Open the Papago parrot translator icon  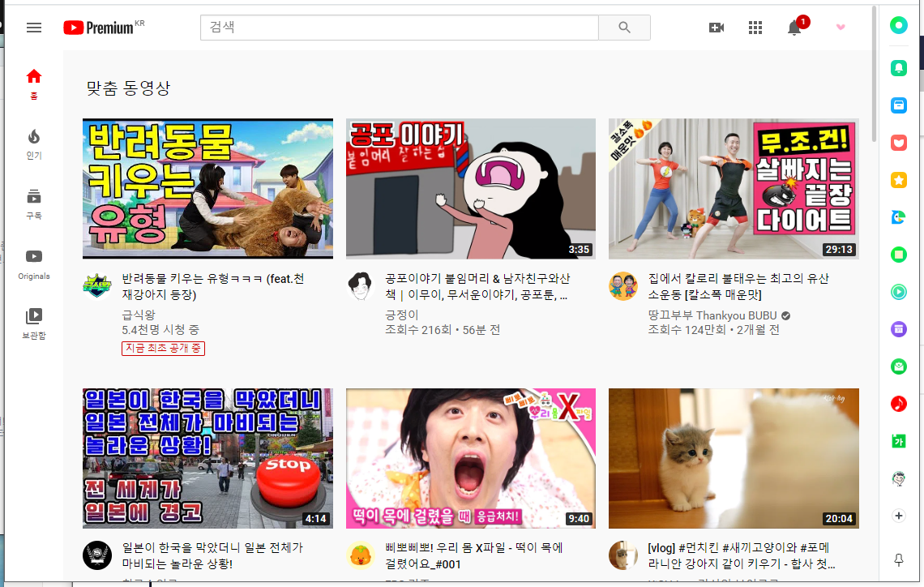coord(898,217)
